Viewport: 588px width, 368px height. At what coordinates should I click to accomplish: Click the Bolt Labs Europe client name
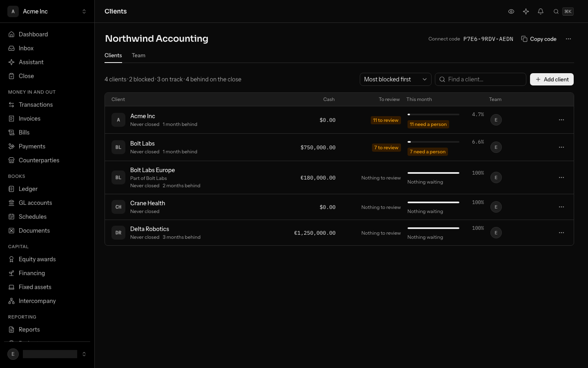(x=152, y=170)
